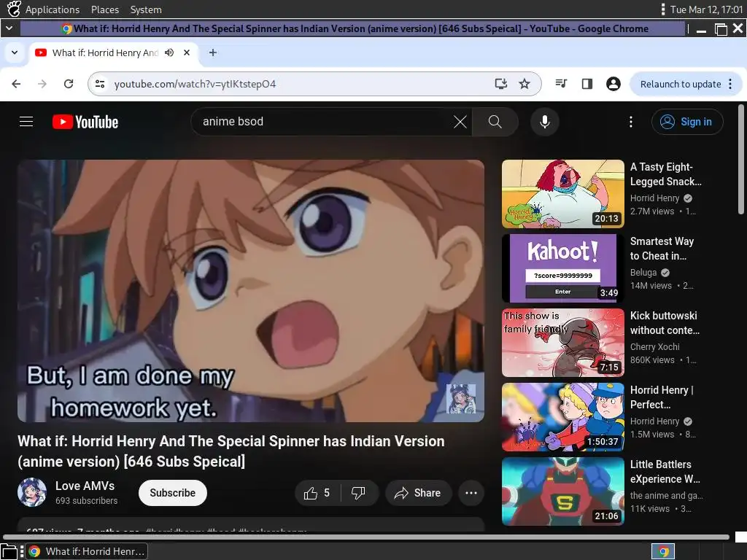Open Chrome media controls icon
Viewport: 747px width, 560px height.
pyautogui.click(x=561, y=84)
